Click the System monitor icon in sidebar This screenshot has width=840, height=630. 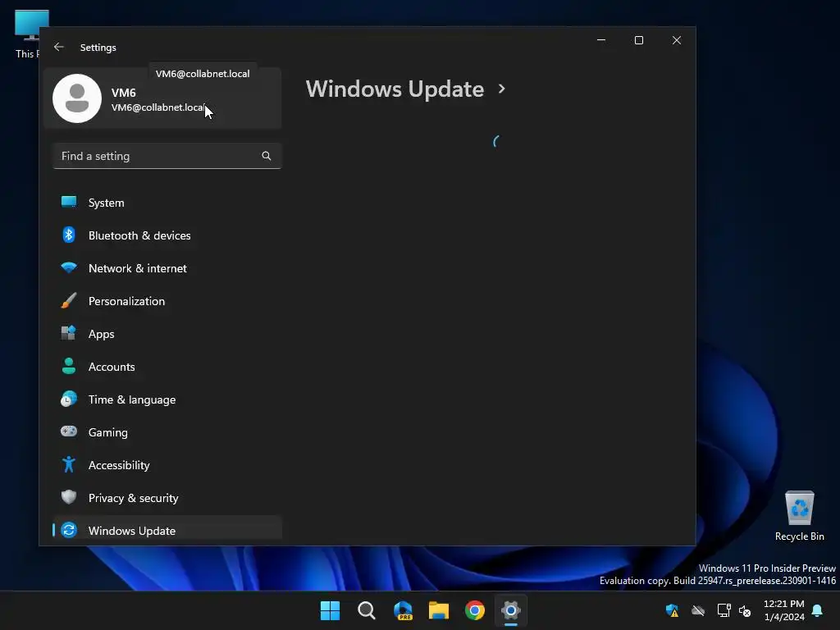pos(69,202)
